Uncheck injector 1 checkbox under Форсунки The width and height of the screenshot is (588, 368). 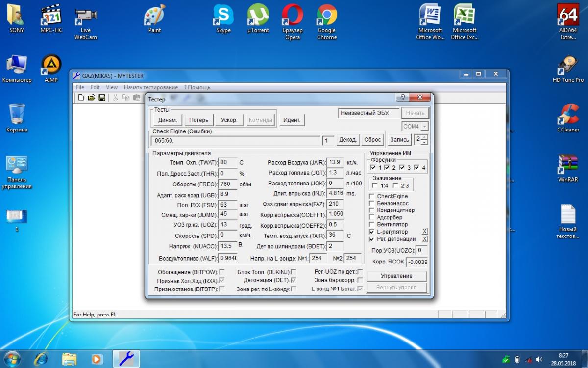point(373,167)
